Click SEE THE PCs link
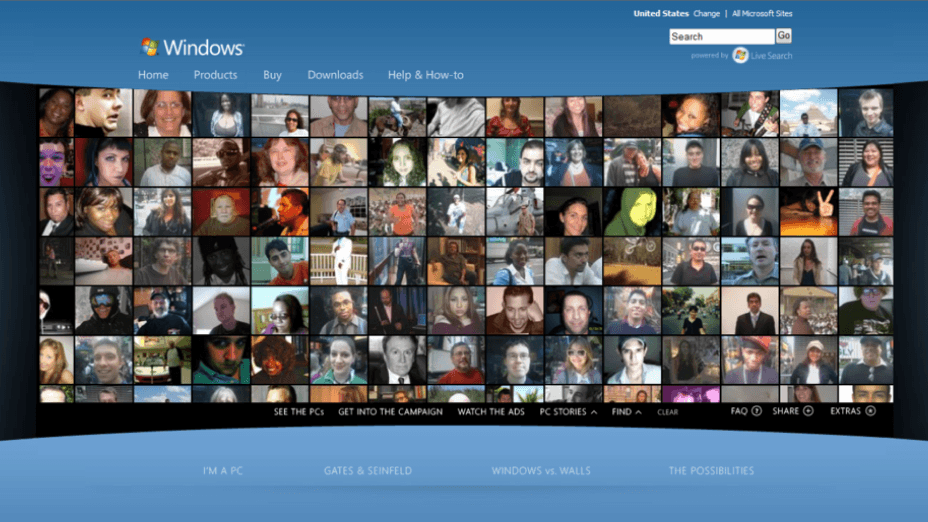The image size is (928, 522). (299, 412)
